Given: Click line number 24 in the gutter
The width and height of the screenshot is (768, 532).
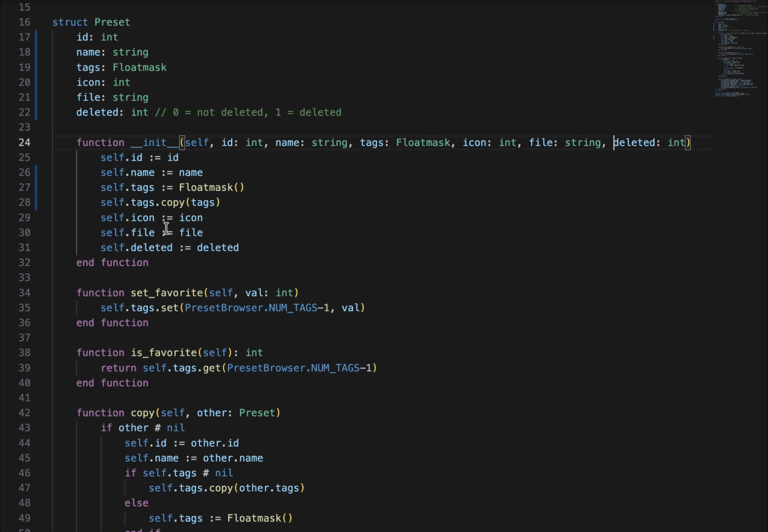Looking at the screenshot, I should [x=24, y=142].
